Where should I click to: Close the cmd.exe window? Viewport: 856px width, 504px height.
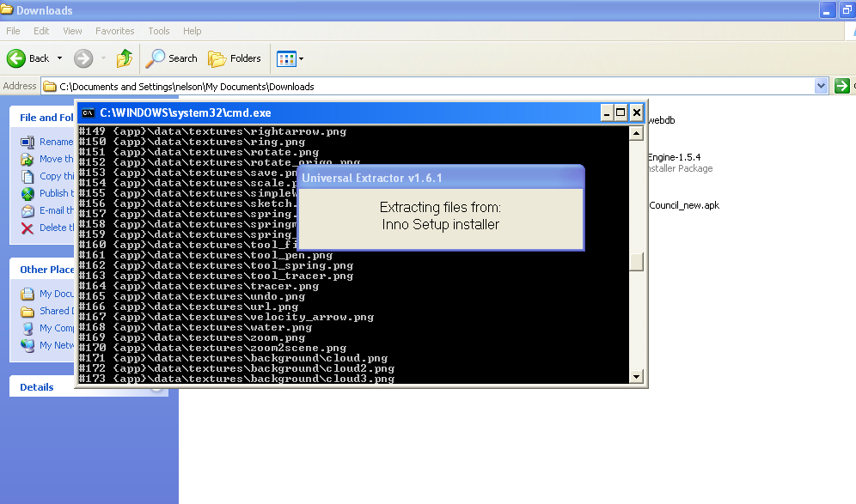tap(637, 113)
